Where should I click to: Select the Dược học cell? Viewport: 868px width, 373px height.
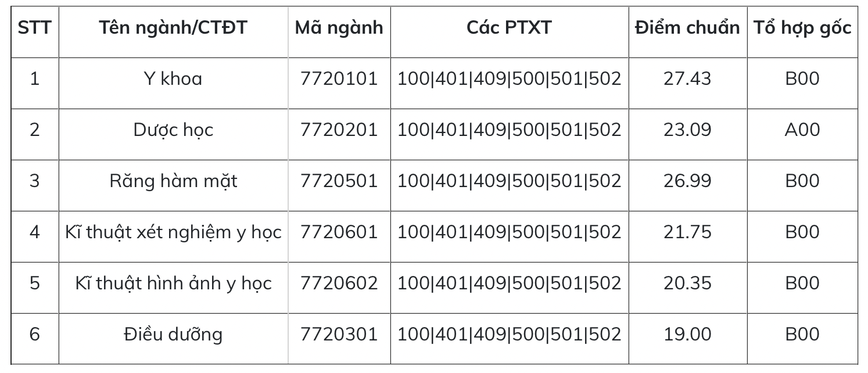point(173,130)
